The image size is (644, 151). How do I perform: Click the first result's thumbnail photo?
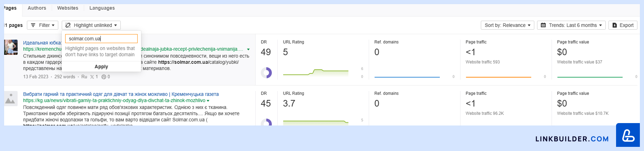[11, 47]
